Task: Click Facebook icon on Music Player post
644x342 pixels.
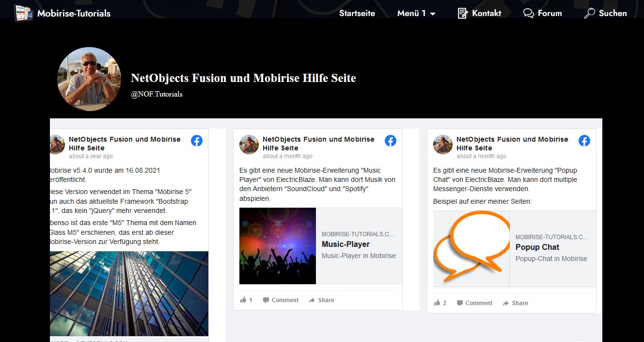Action: coord(391,141)
